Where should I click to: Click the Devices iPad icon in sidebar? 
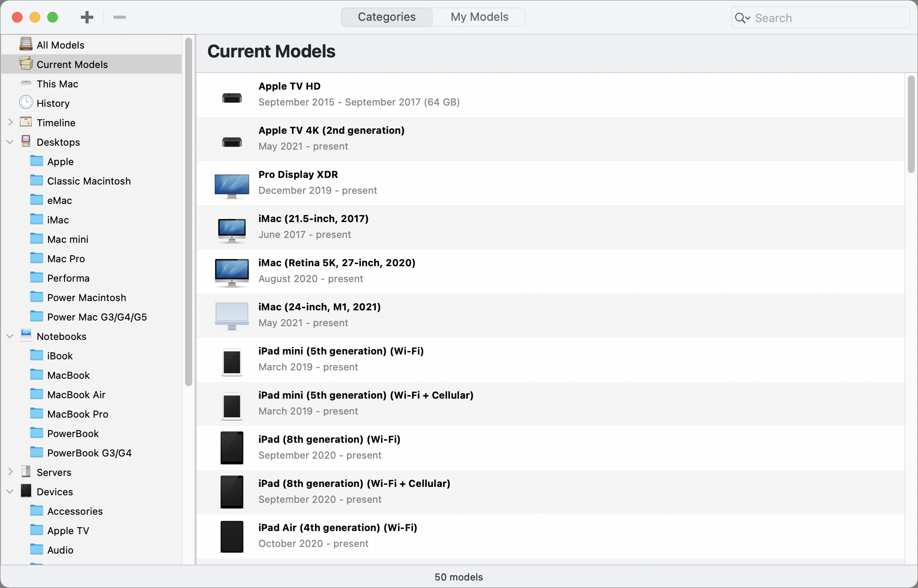point(26,491)
